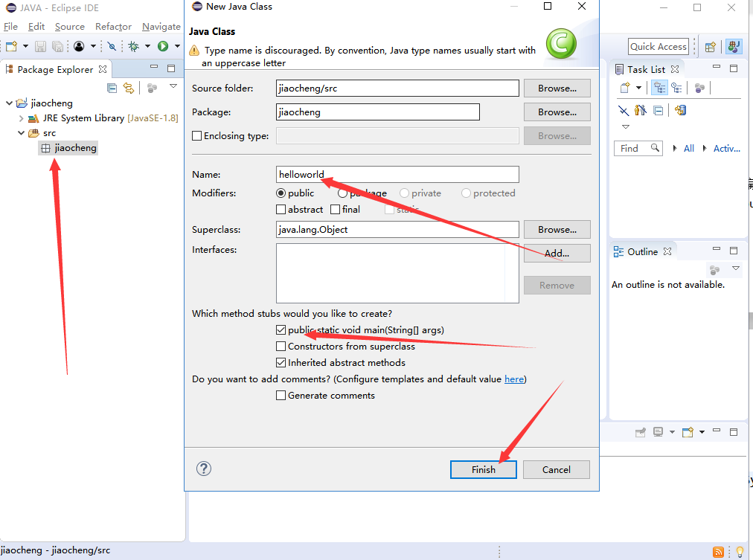This screenshot has width=753, height=560.
Task: Click the lightbulb tip icon in status bar
Action: tap(740, 552)
